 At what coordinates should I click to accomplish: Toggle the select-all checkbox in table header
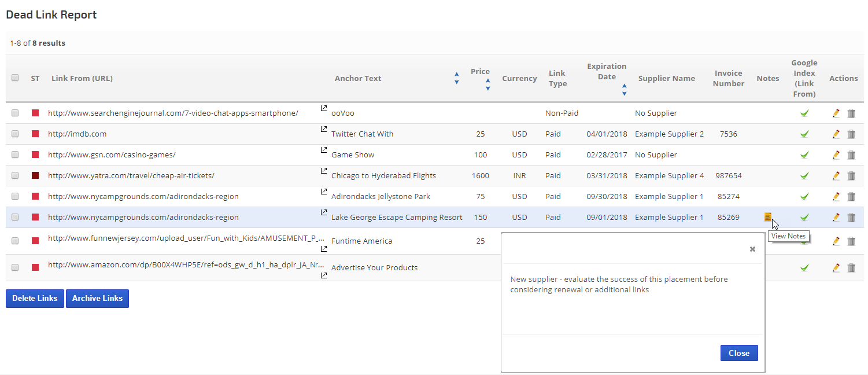[15, 78]
